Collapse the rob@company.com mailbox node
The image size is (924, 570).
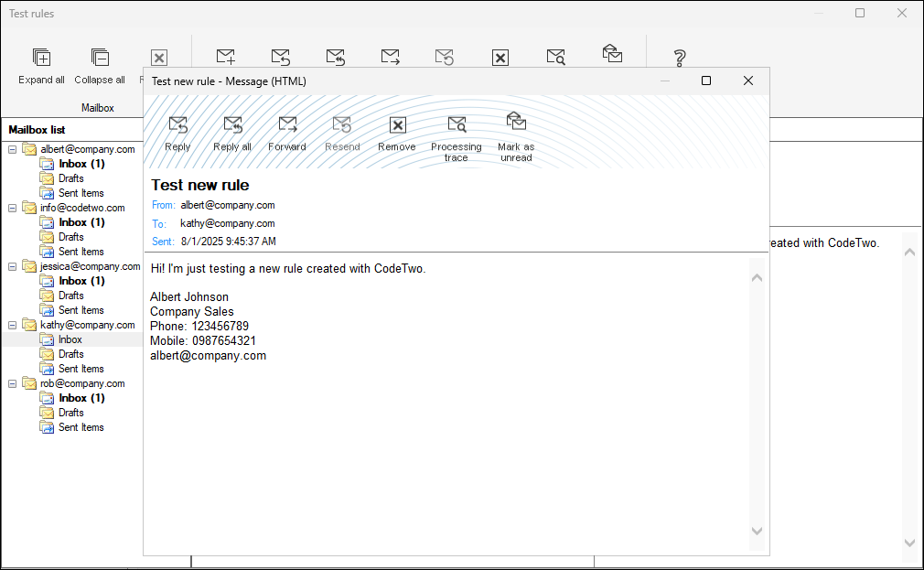[13, 383]
